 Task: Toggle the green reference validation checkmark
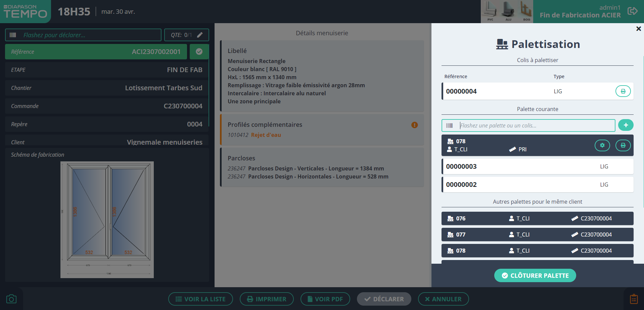coord(199,52)
